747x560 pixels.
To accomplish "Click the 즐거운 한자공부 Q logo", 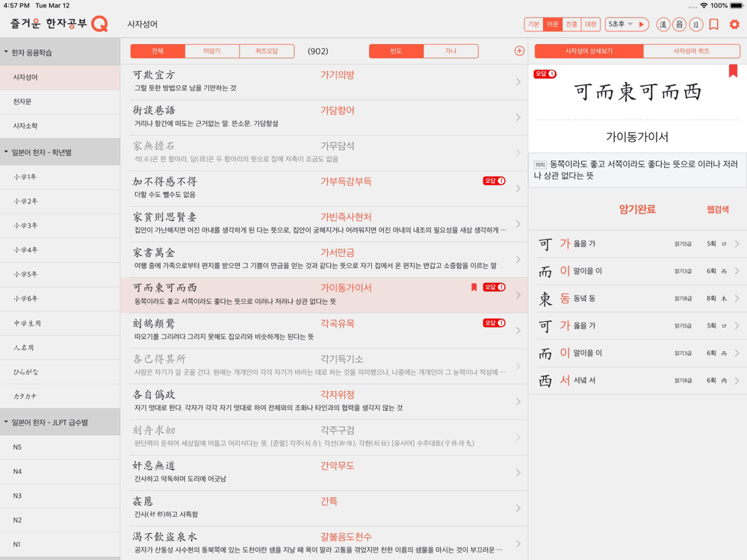I will click(59, 23).
